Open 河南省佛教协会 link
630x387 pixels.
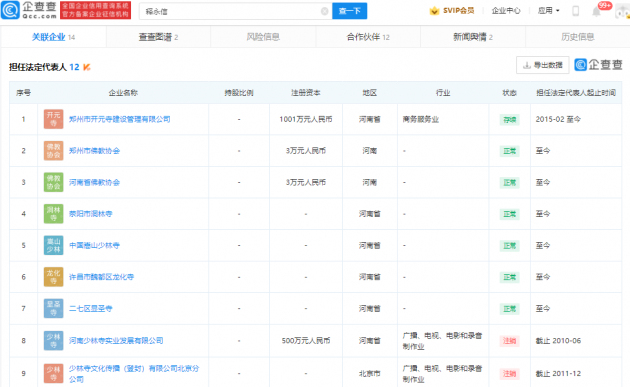point(94,182)
